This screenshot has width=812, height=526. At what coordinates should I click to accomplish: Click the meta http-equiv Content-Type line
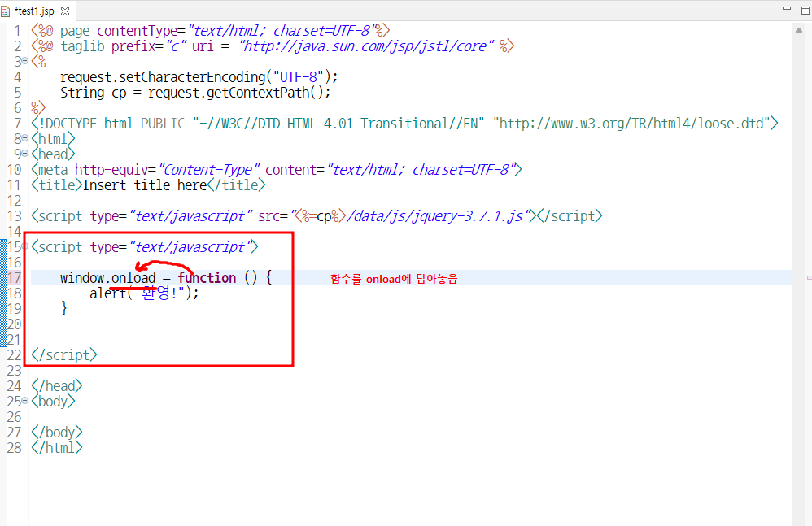[x=277, y=170]
